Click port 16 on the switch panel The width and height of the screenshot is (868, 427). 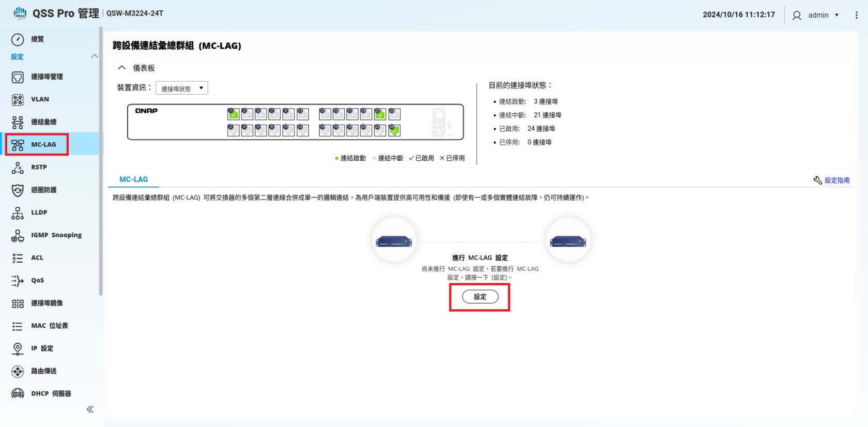point(339,130)
